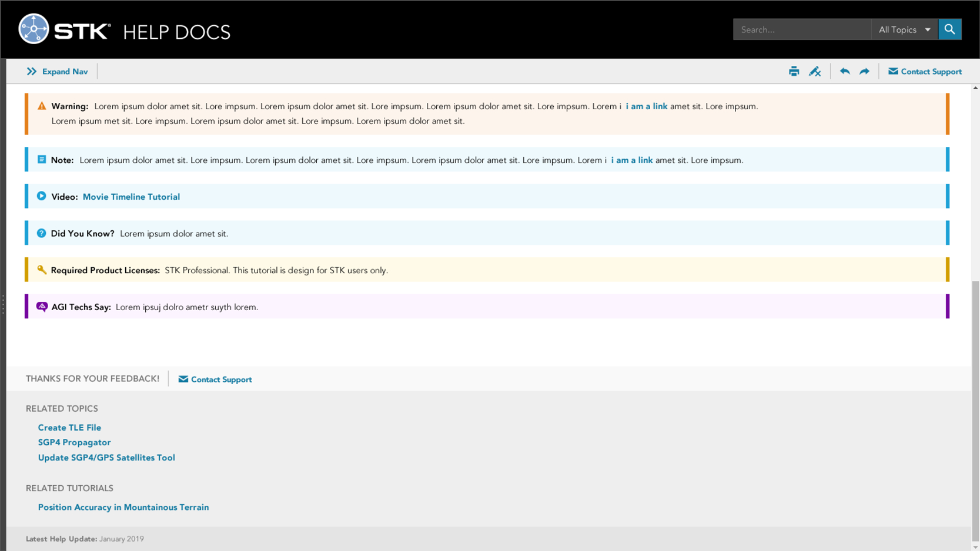Focus the Search input field
This screenshot has height=551, width=980.
point(801,29)
